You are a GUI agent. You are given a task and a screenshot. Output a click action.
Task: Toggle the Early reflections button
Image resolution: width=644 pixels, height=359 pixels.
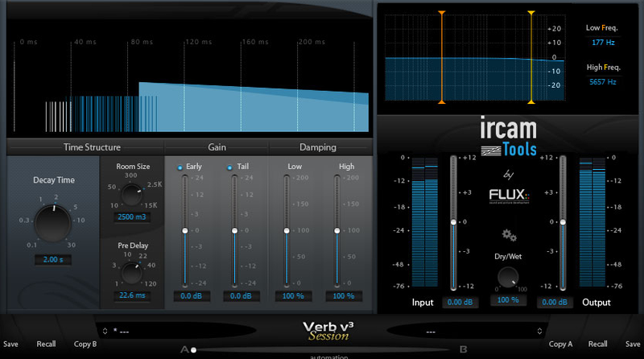click(x=181, y=167)
